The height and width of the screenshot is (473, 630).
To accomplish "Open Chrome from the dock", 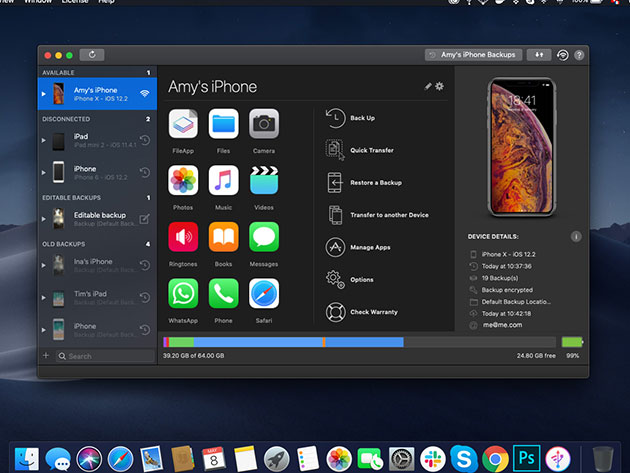I will [x=495, y=459].
